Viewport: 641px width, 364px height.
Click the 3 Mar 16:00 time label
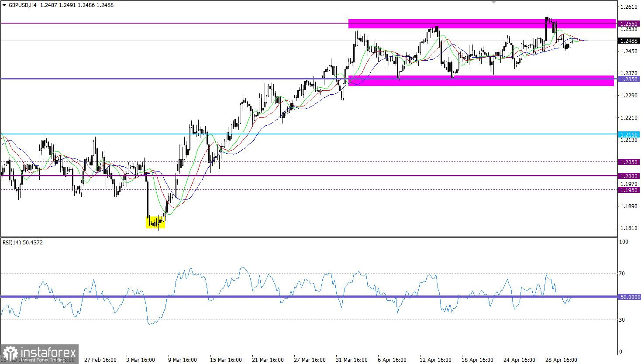(x=141, y=360)
